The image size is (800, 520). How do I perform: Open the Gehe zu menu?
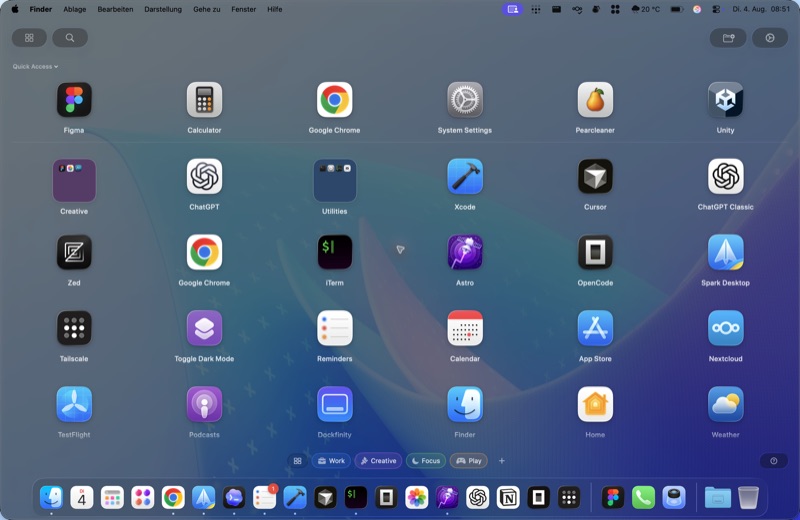[207, 9]
